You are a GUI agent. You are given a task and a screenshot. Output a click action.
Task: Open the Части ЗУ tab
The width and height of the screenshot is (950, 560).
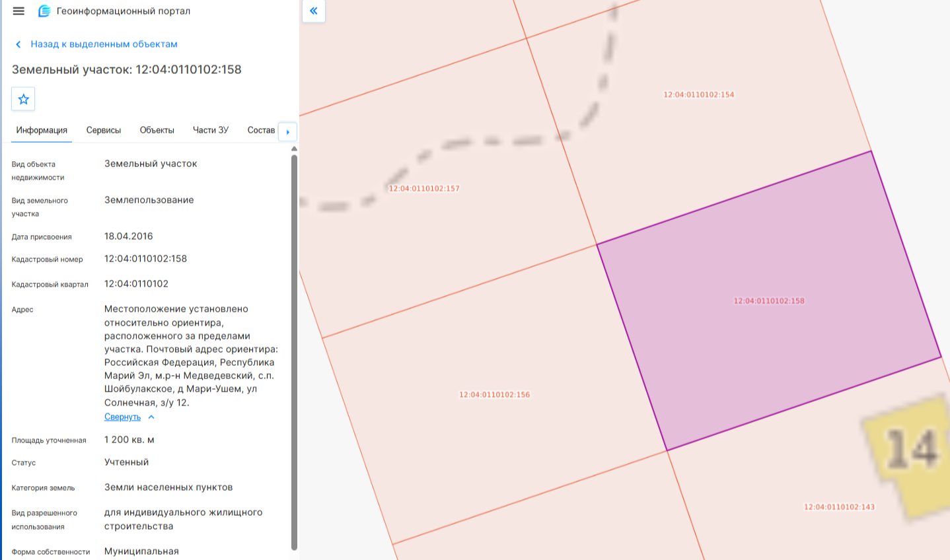[x=211, y=130]
